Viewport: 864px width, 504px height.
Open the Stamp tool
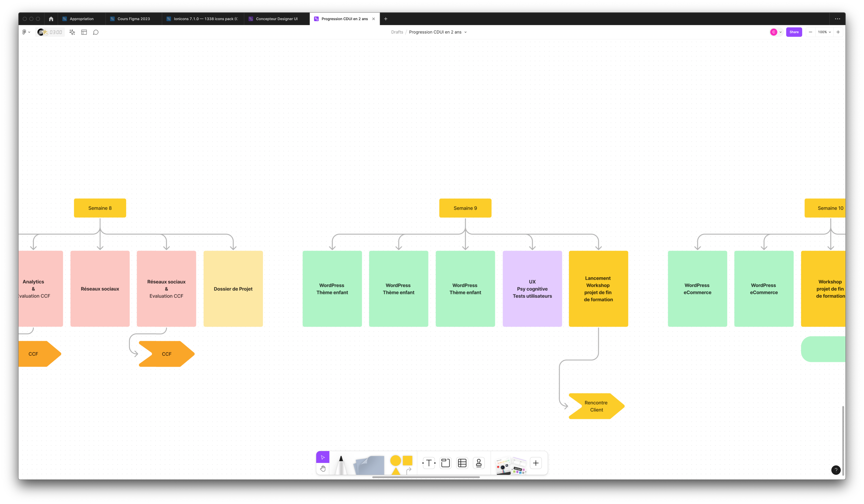click(x=479, y=463)
